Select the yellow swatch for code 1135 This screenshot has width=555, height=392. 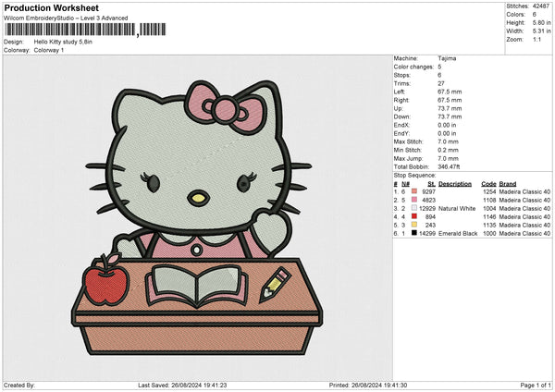click(414, 225)
